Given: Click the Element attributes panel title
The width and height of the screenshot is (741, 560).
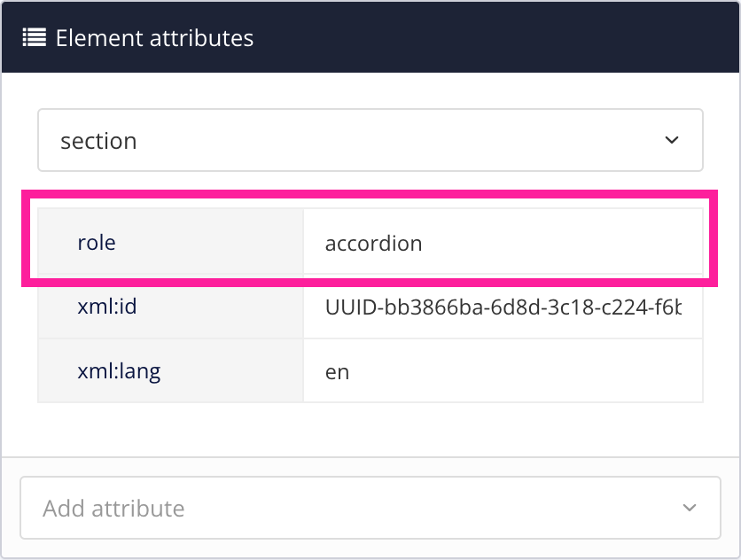Looking at the screenshot, I should click(154, 38).
